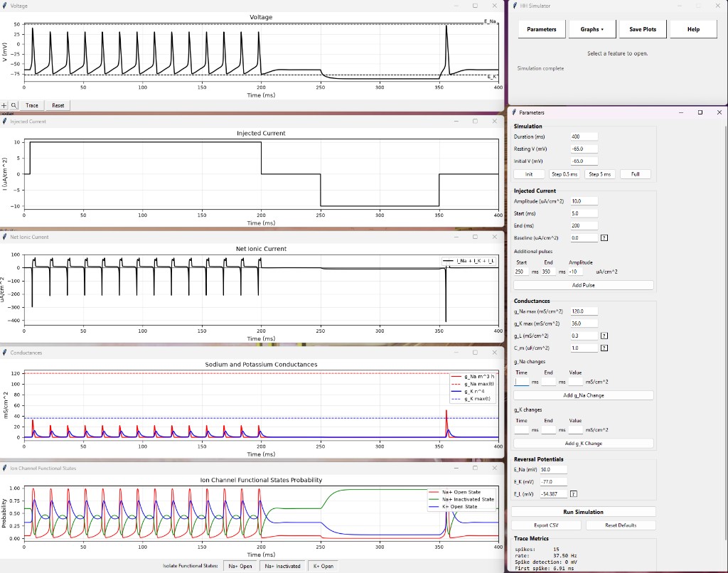Click the injected current Start (ms) field

(x=584, y=213)
